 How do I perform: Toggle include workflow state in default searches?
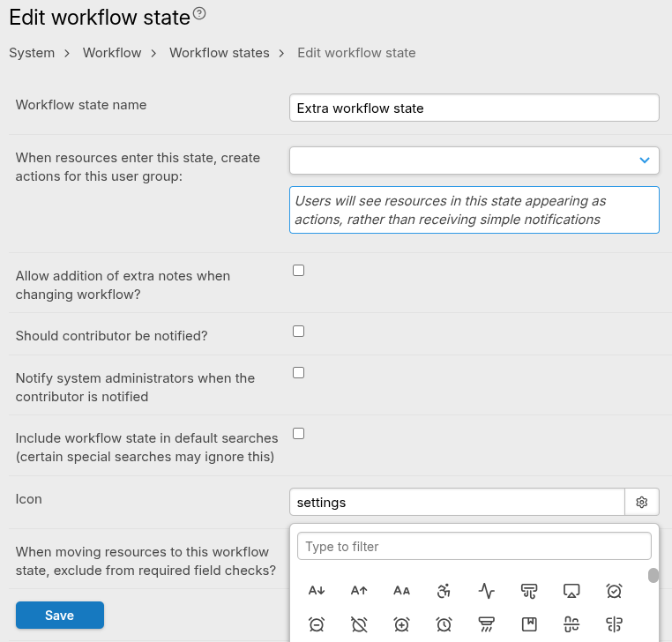(299, 434)
